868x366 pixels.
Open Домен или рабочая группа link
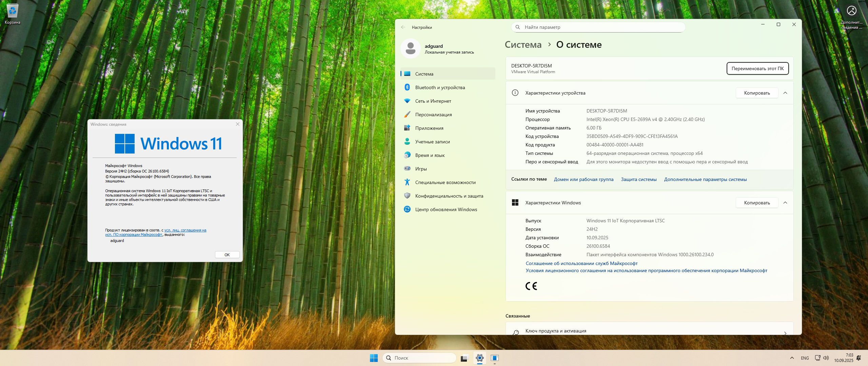coord(584,179)
